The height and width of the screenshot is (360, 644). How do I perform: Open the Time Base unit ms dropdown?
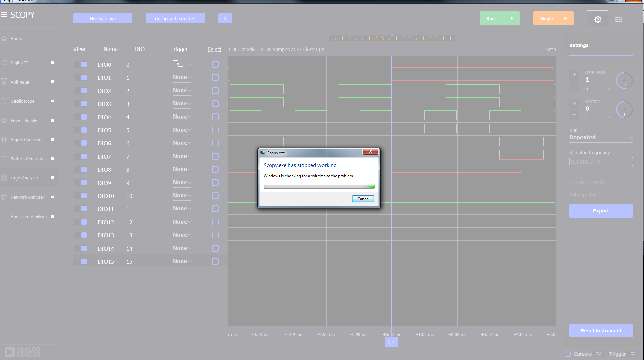pos(597,89)
